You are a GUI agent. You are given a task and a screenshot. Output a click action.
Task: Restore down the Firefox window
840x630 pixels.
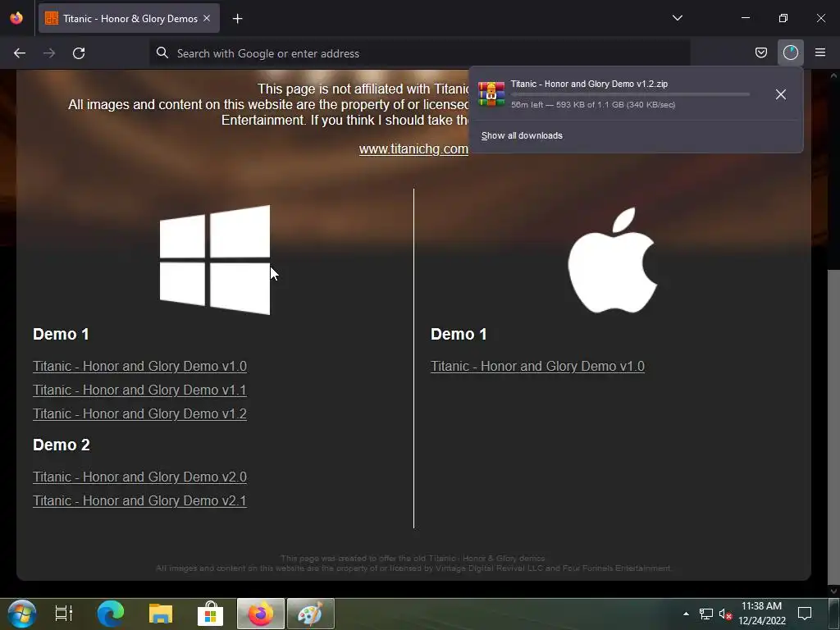(783, 18)
